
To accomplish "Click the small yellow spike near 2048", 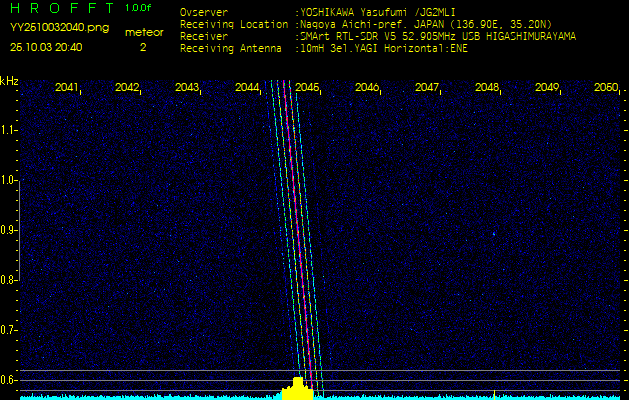I will [494, 393].
